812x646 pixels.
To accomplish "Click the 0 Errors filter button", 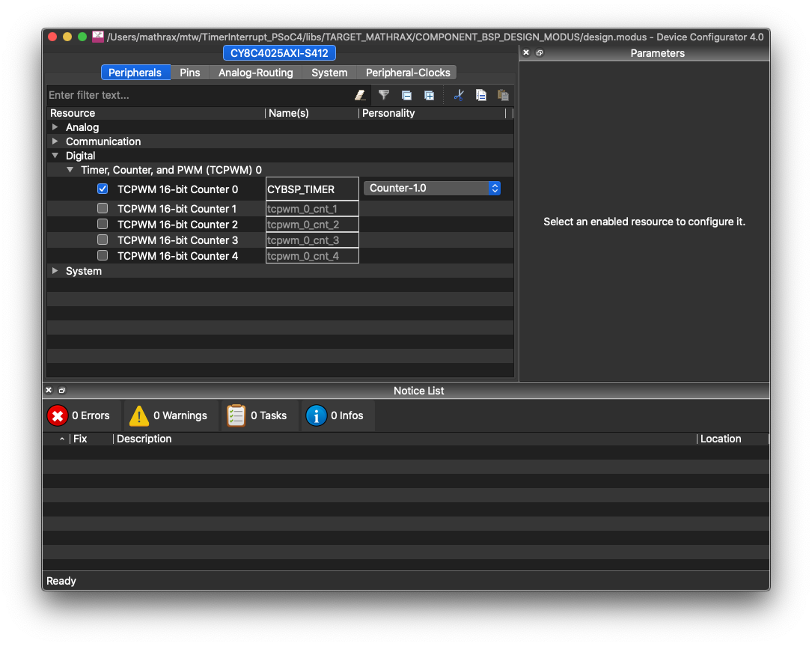I will tap(80, 415).
